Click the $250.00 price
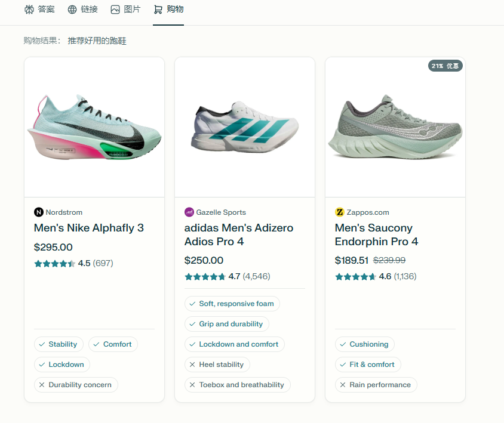The height and width of the screenshot is (423, 504). point(204,261)
